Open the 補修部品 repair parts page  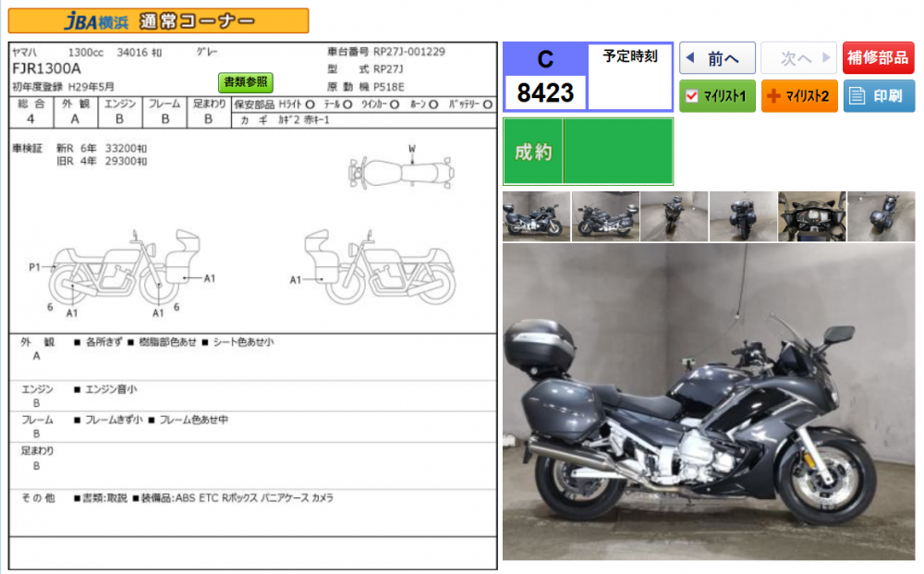(x=878, y=58)
